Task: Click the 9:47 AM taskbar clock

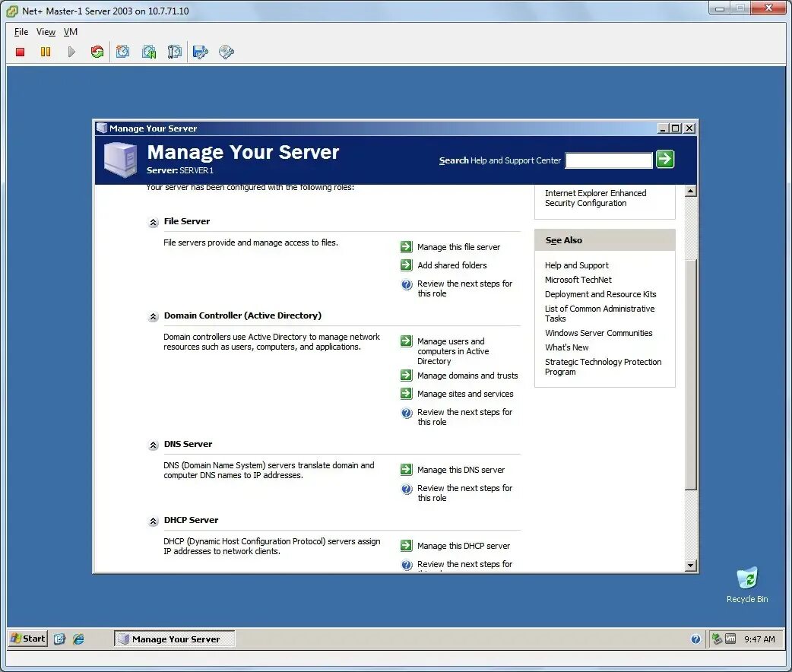Action: pos(759,639)
